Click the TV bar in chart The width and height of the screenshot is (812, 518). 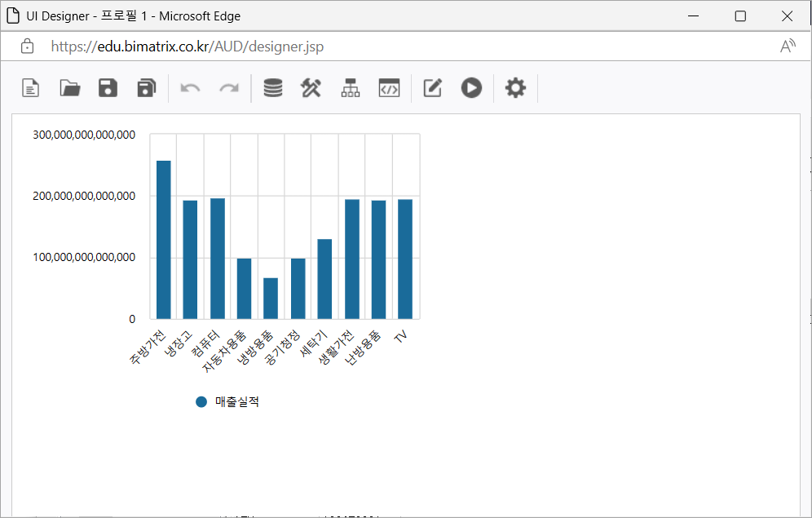pos(405,259)
